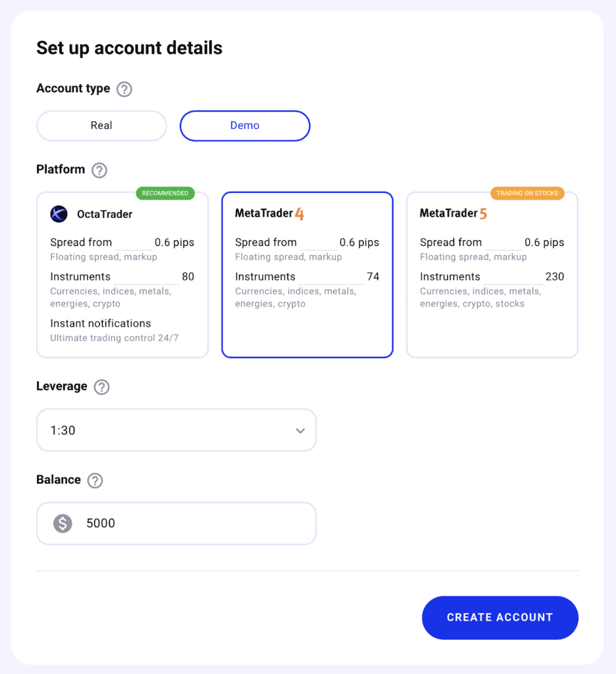Click the green Recommended badge
This screenshot has width=616, height=674.
click(165, 194)
